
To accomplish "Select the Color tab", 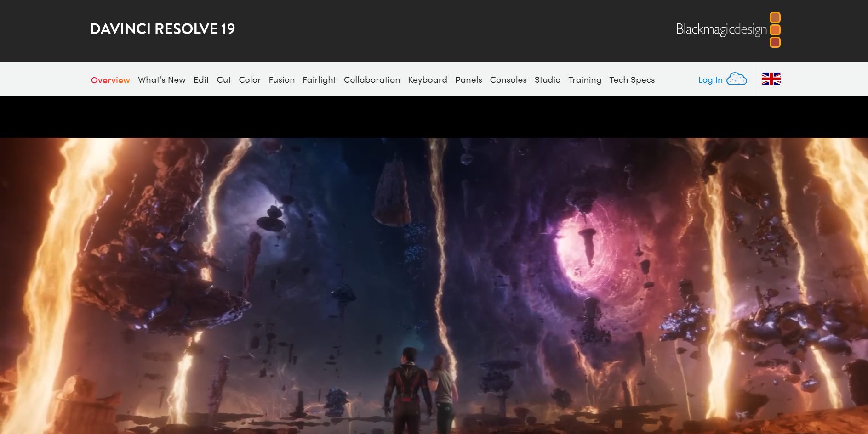I will pyautogui.click(x=250, y=80).
